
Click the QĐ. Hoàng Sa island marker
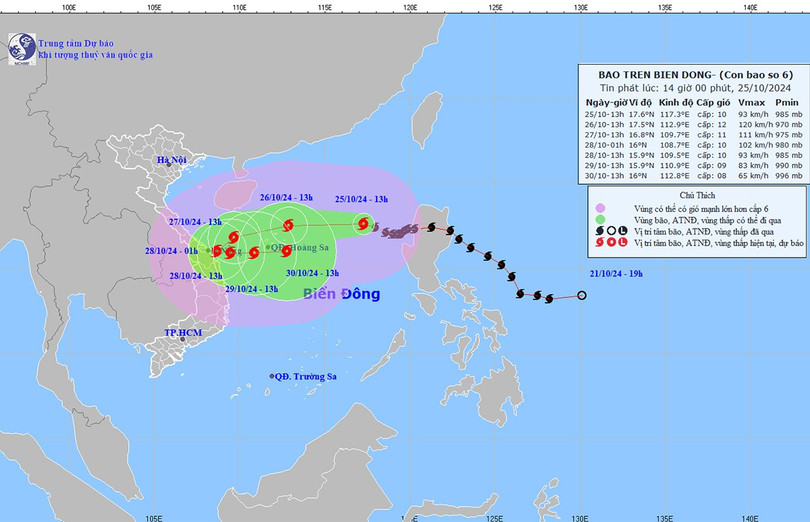[x=266, y=246]
